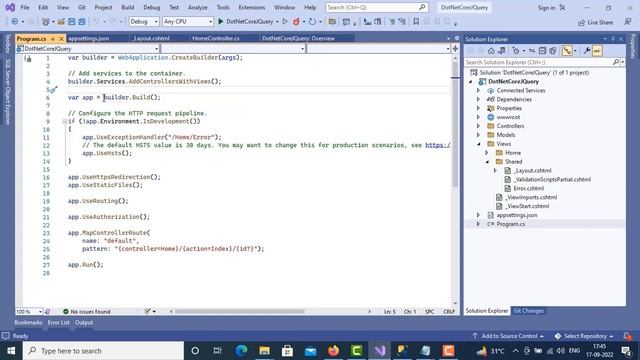Click the Navigate Backward toolbar button
The image size is (640, 360).
coord(15,21)
